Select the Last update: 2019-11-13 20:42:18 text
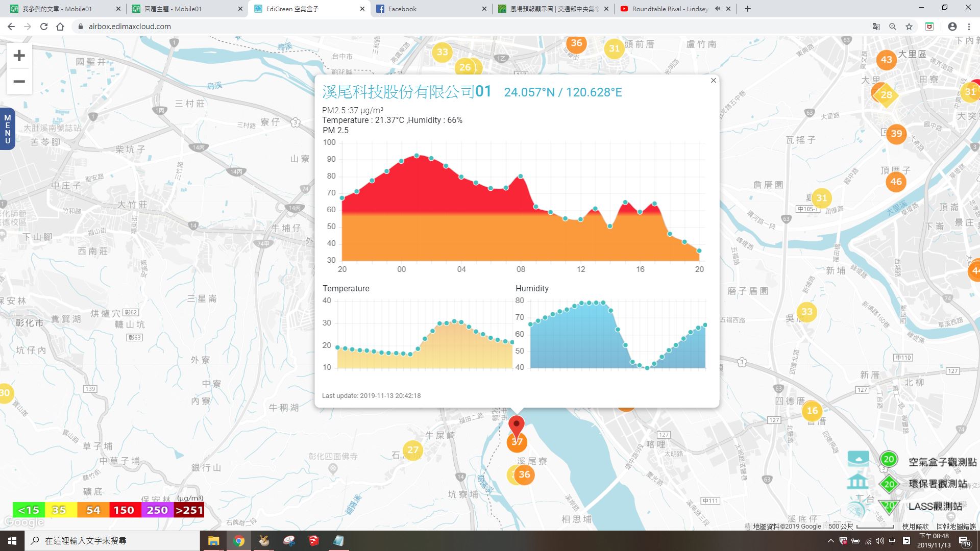 point(372,396)
